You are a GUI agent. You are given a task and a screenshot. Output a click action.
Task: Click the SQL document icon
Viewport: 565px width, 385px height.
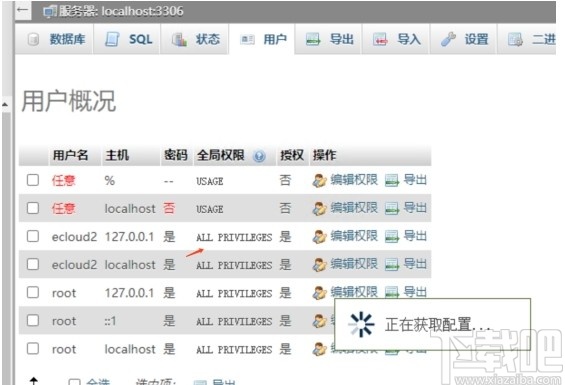(x=112, y=39)
